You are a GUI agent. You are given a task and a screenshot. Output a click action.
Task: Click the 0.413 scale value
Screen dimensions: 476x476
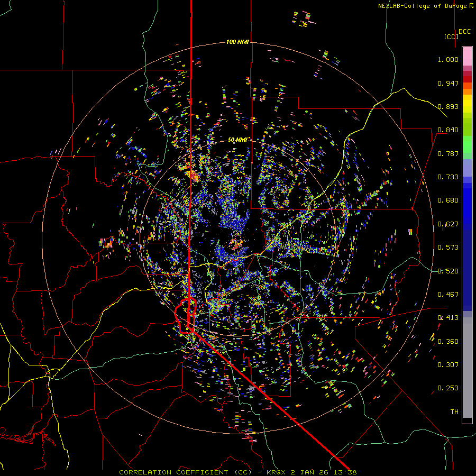point(448,318)
